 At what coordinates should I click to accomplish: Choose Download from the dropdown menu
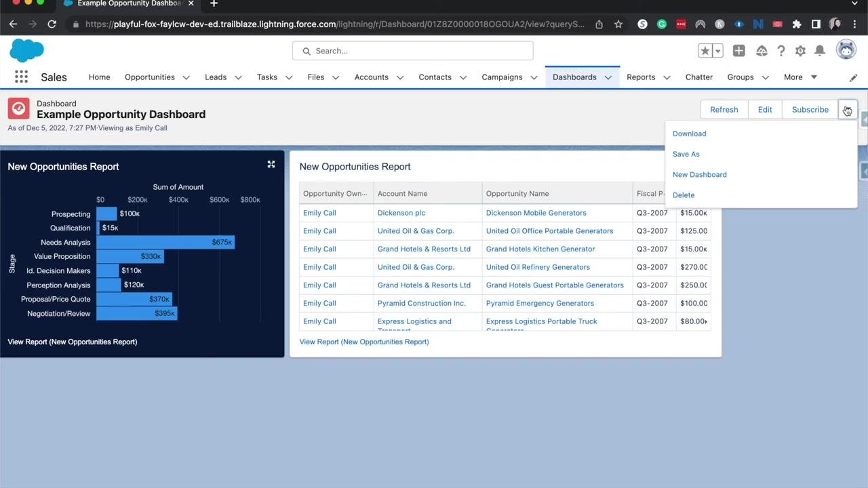click(690, 134)
